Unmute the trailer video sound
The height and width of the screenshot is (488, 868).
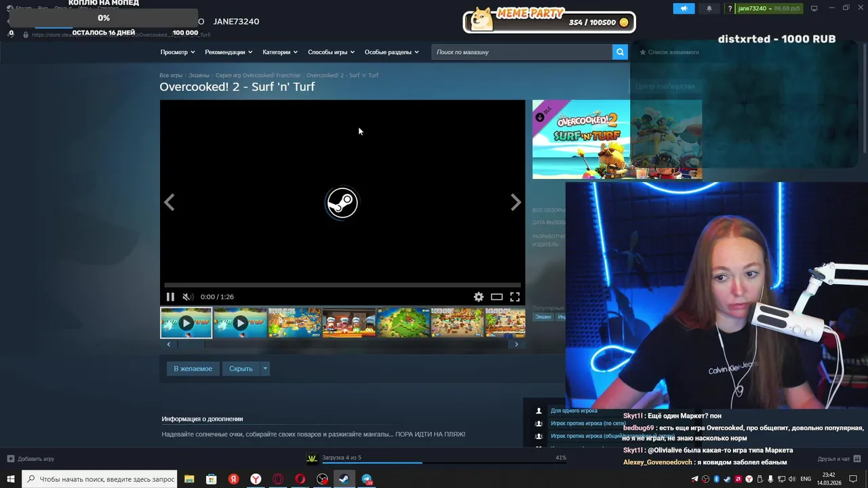[x=188, y=297]
